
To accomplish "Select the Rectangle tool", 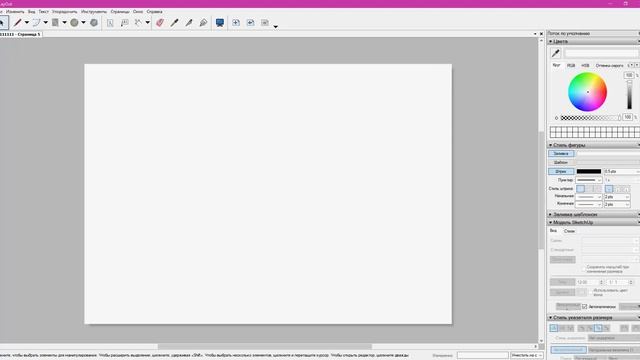I will tap(56, 23).
